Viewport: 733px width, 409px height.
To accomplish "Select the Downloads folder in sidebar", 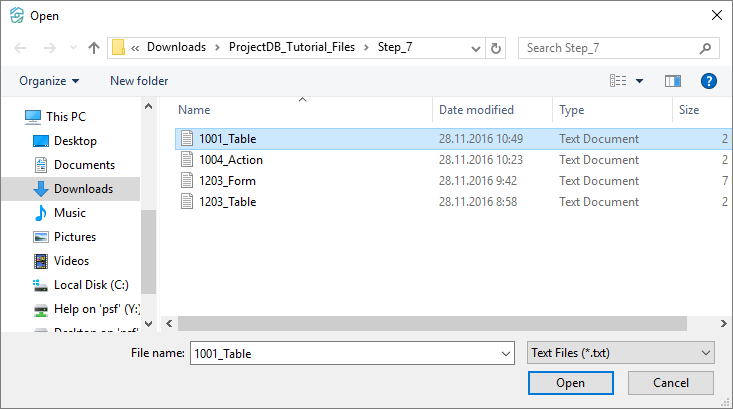I will tap(83, 189).
